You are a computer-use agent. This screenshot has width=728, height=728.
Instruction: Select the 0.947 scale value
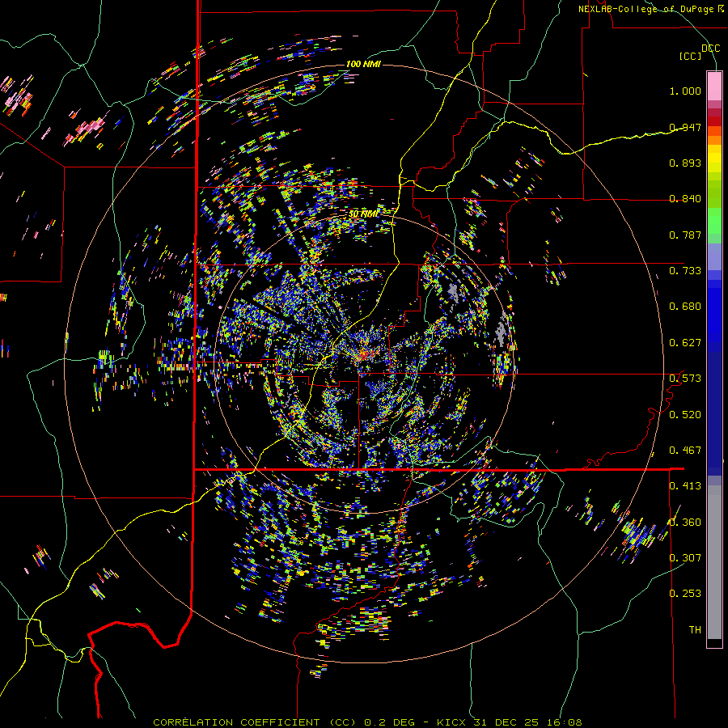(685, 127)
